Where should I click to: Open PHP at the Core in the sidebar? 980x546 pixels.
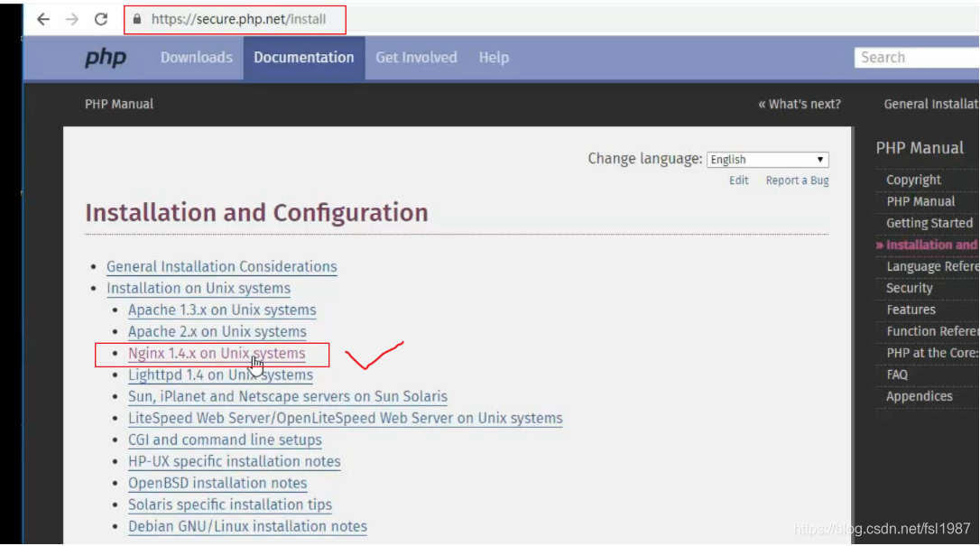tap(932, 353)
